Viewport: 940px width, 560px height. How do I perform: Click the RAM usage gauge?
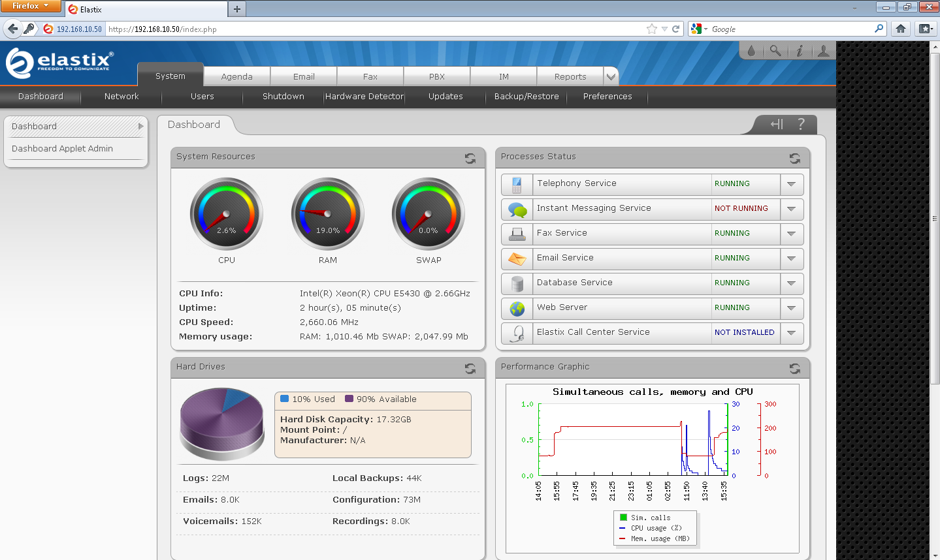328,214
